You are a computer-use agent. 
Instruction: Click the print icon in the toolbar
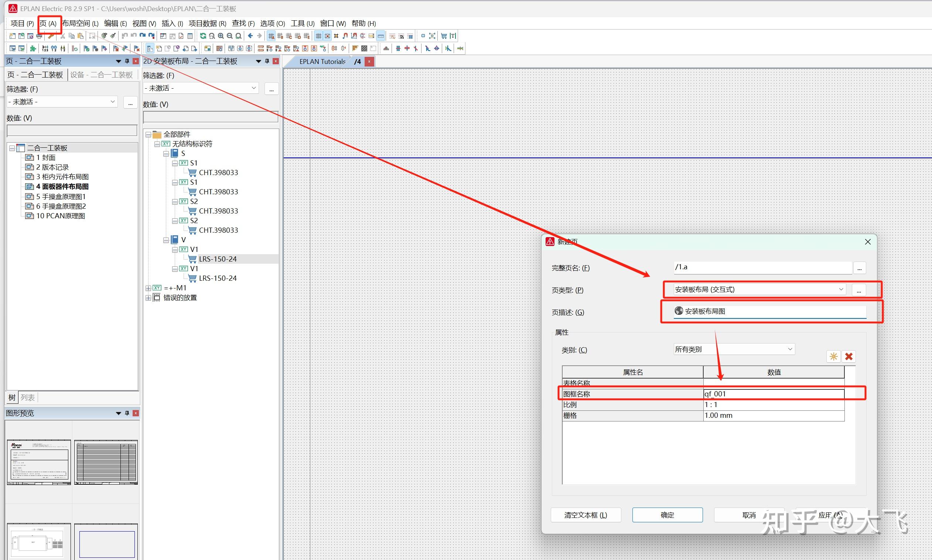pyautogui.click(x=39, y=36)
